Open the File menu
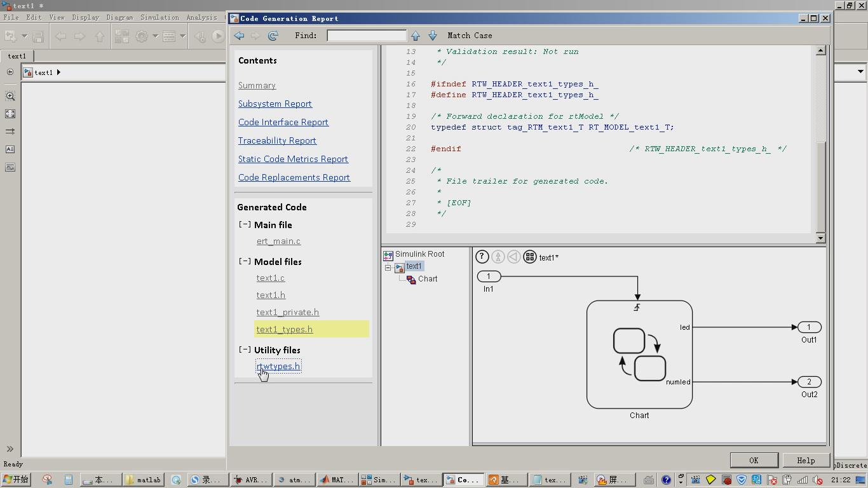 [x=11, y=17]
